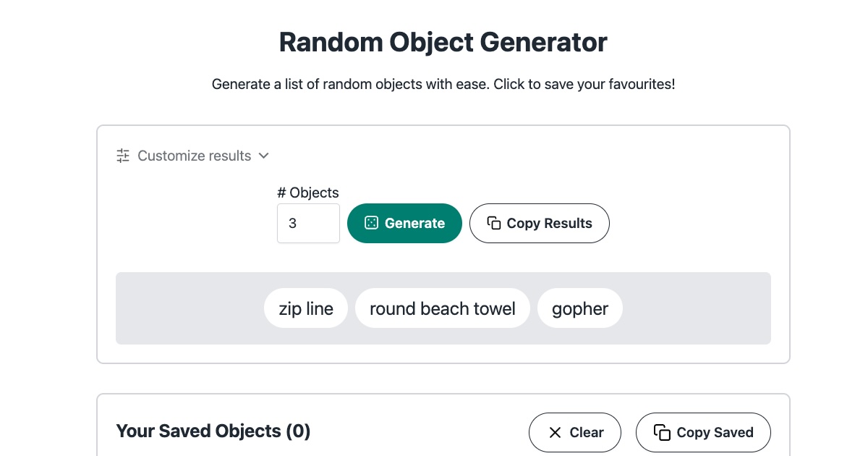Click the subtitle about saving favourites

[443, 84]
